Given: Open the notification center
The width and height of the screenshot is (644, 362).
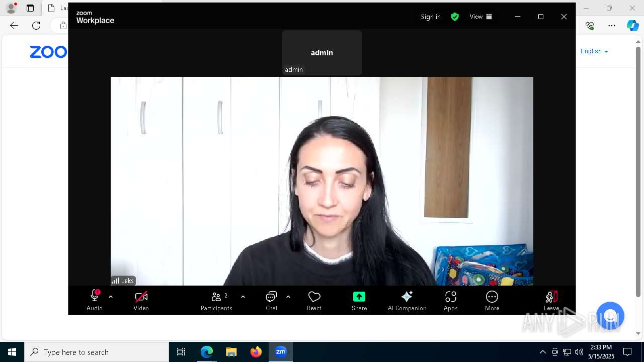Looking at the screenshot, I should pos(627,352).
